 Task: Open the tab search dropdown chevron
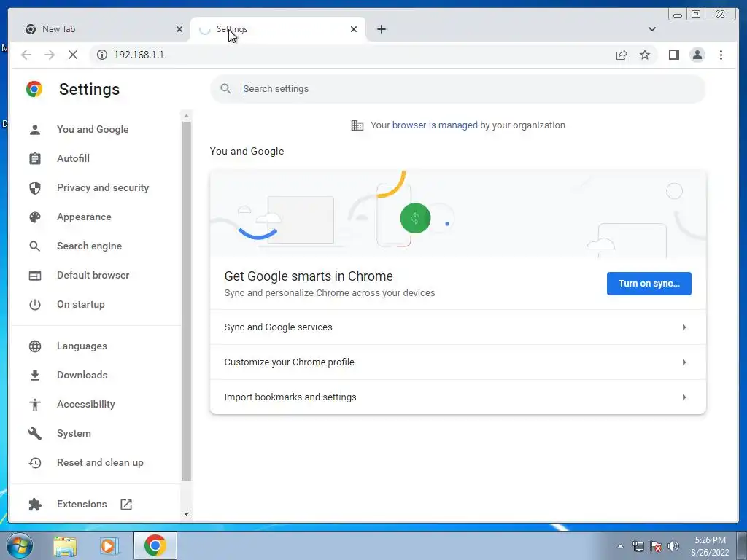click(x=651, y=29)
